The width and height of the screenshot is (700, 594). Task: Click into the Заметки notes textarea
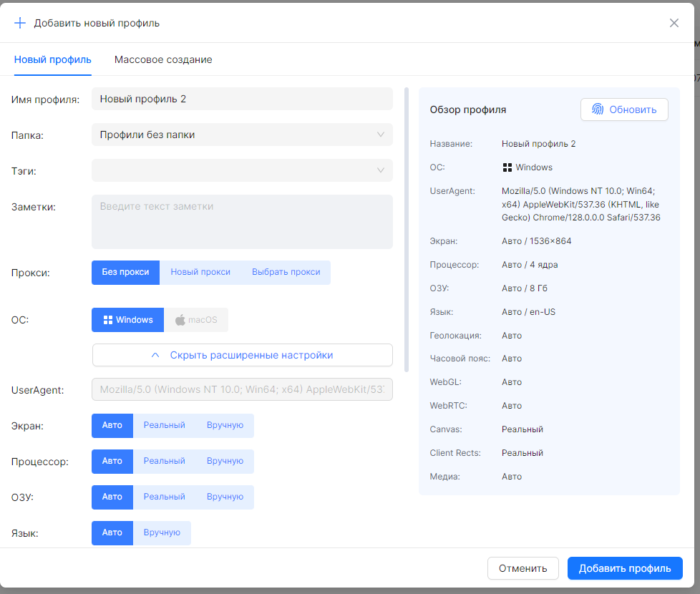coord(242,222)
